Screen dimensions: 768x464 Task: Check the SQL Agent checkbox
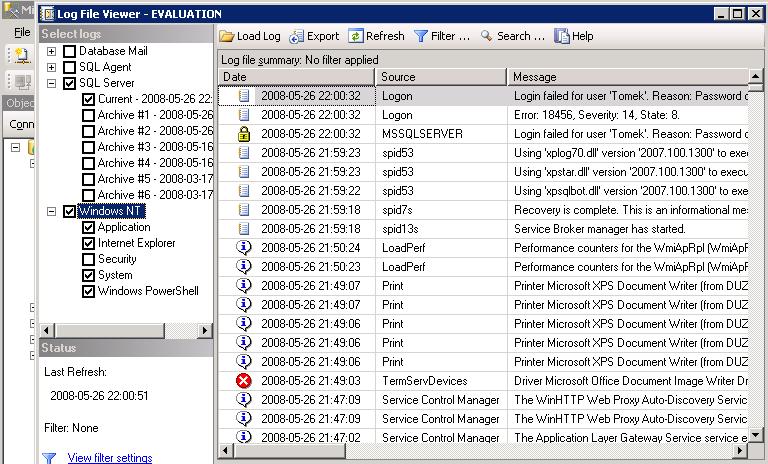70,67
